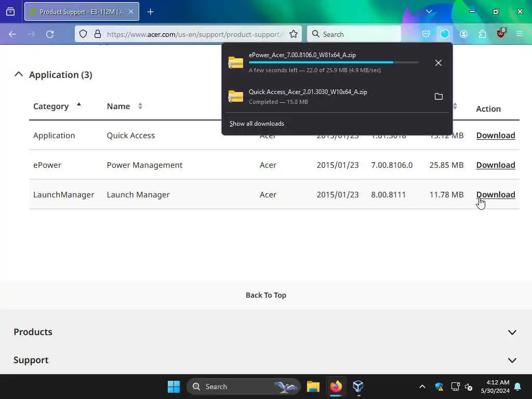Download the Quick Access application
The height and width of the screenshot is (399, 532).
click(496, 136)
